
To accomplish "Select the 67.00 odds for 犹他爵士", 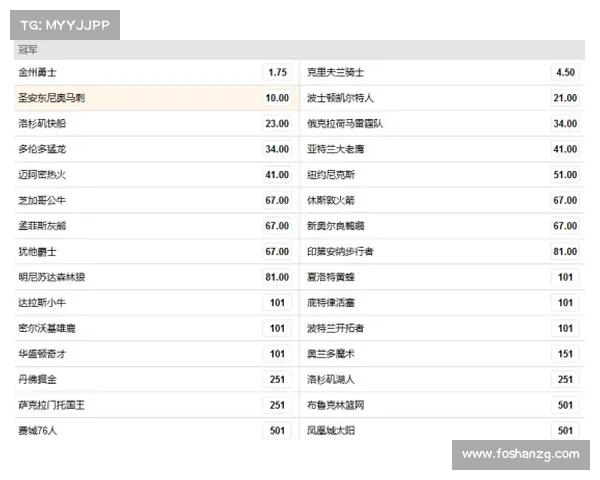I will [277, 251].
